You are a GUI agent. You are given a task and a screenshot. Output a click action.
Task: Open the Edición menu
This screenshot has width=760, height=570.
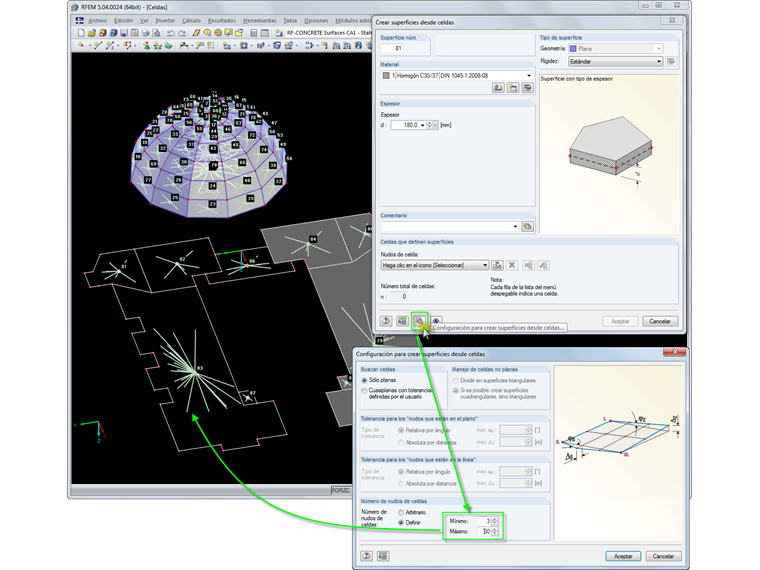click(x=124, y=21)
